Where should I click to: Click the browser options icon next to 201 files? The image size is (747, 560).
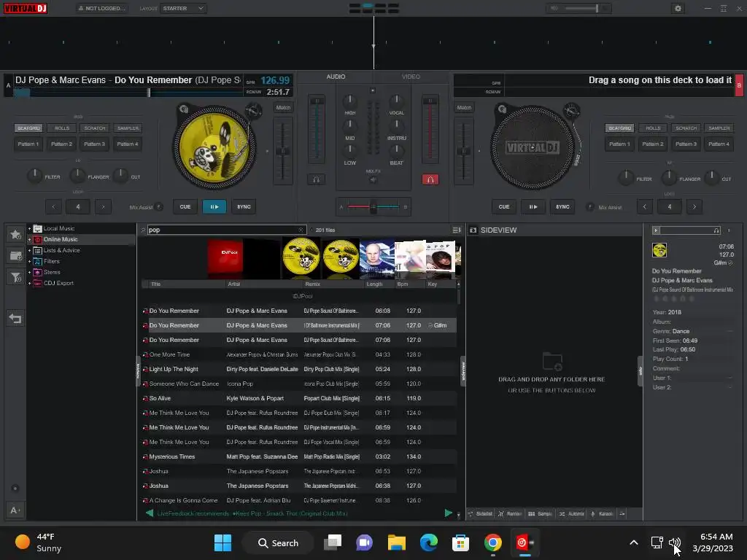tap(456, 230)
